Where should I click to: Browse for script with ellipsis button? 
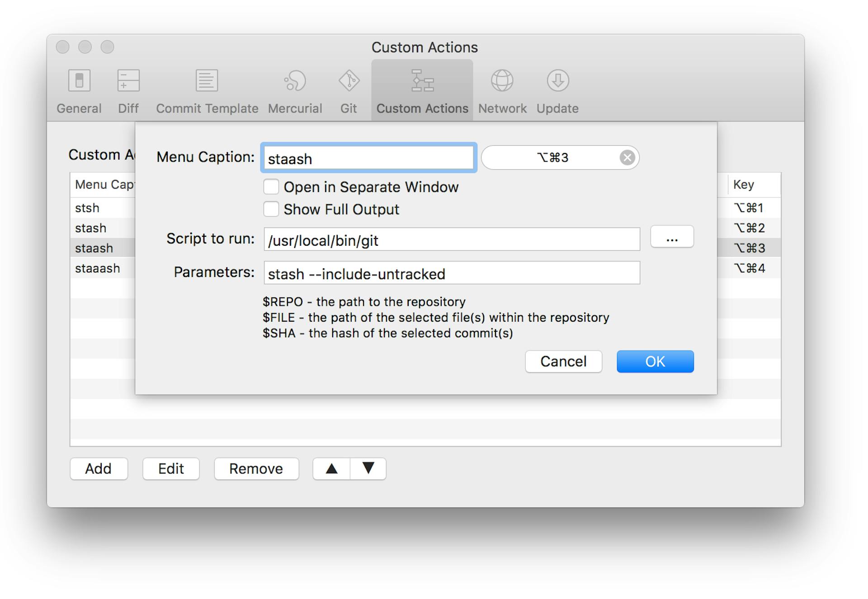point(672,237)
